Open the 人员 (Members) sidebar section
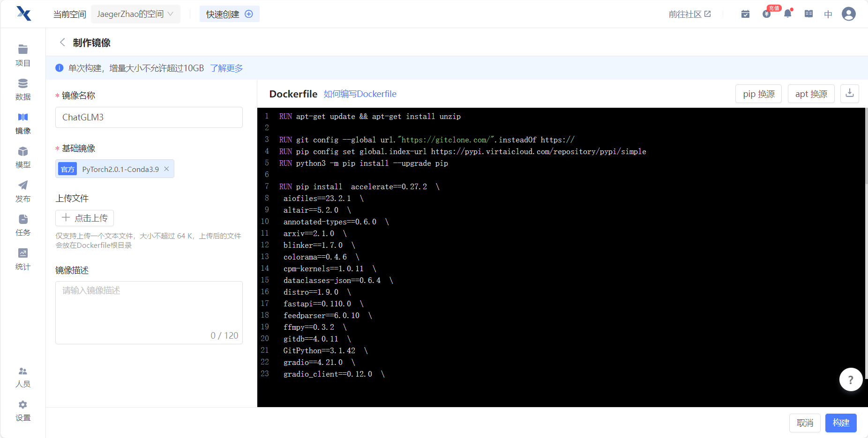Viewport: 868px width, 438px height. (x=22, y=377)
